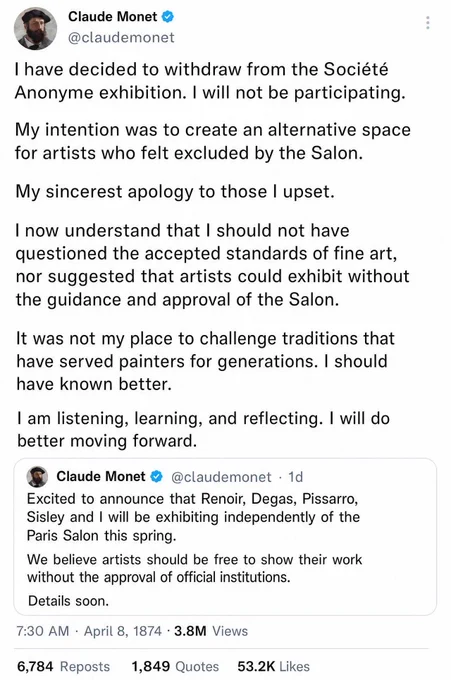Click the blue verified badge beside Claude Monet
Viewport: 451px width, 680px height.
click(x=168, y=17)
